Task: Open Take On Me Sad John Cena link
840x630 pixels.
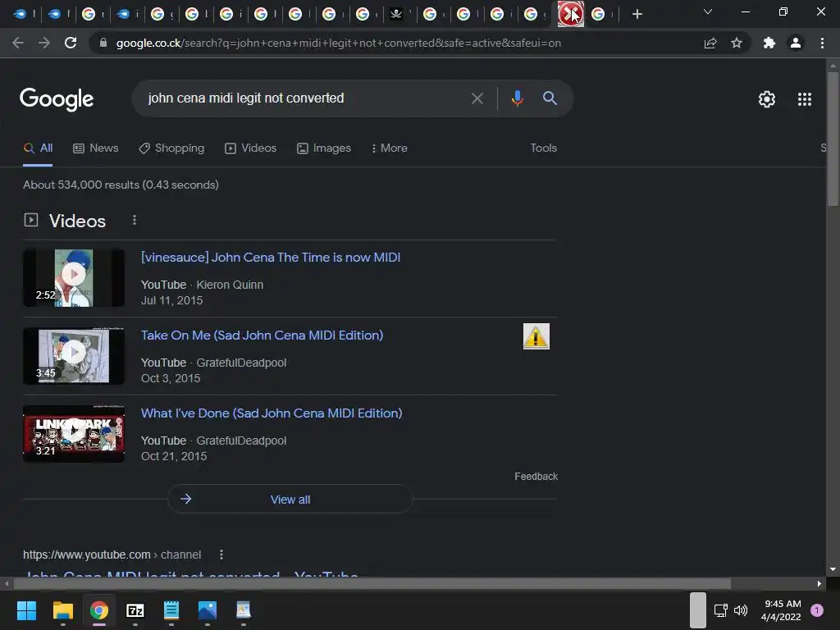Action: coord(262,336)
